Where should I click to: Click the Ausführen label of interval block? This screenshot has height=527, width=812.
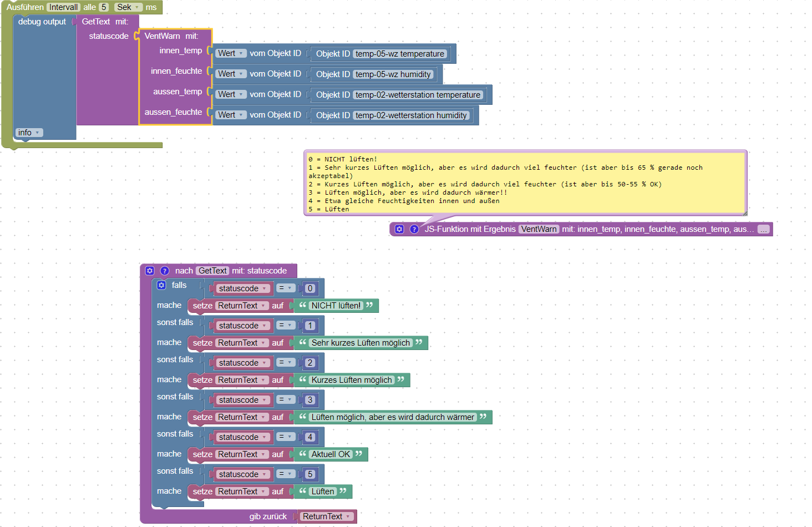25,7
